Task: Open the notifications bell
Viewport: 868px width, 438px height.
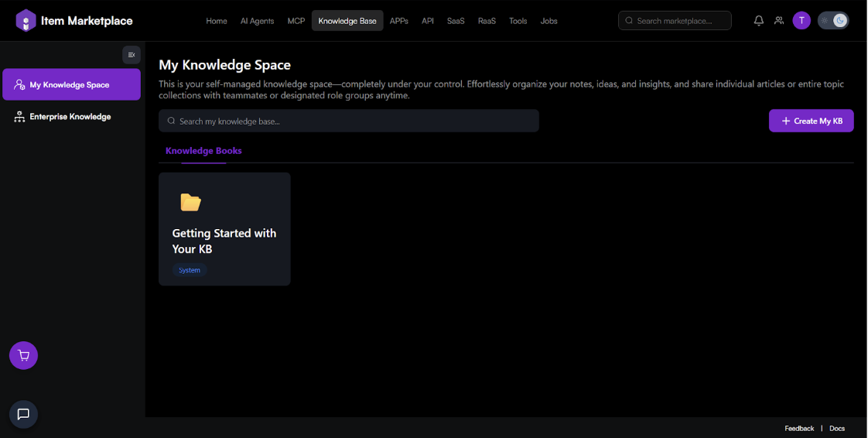Action: pyautogui.click(x=758, y=21)
